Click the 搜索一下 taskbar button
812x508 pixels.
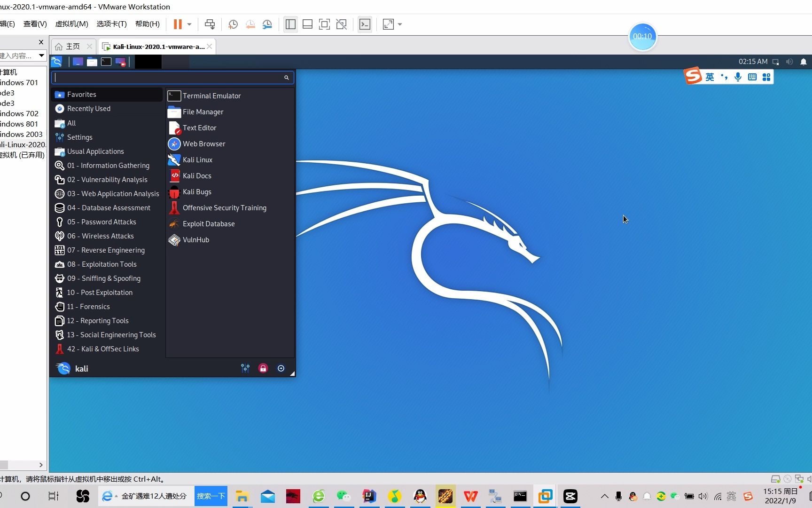211,496
